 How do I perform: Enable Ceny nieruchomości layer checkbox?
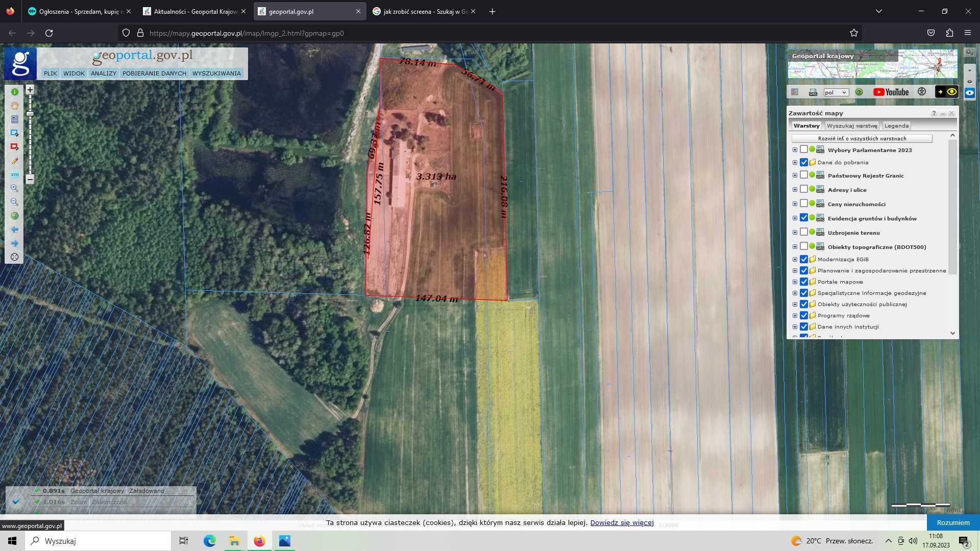(x=804, y=204)
